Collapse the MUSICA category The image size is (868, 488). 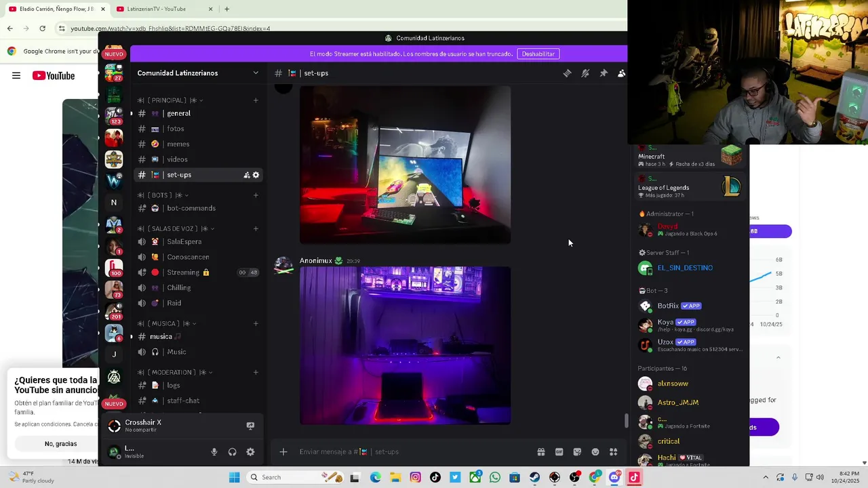pyautogui.click(x=167, y=323)
